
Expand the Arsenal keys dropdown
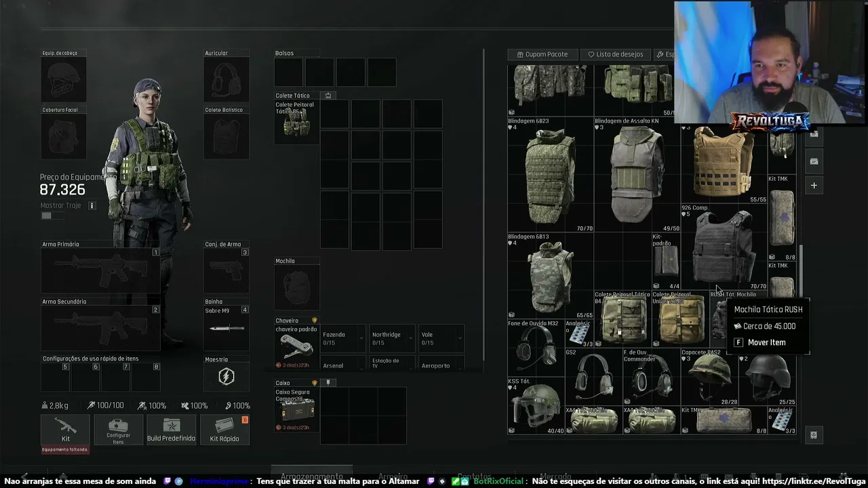[343, 365]
